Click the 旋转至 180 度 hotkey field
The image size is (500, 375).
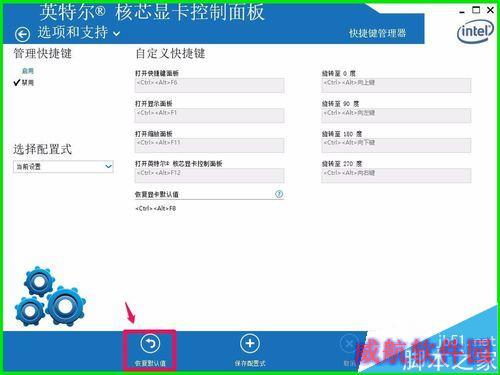(x=396, y=145)
